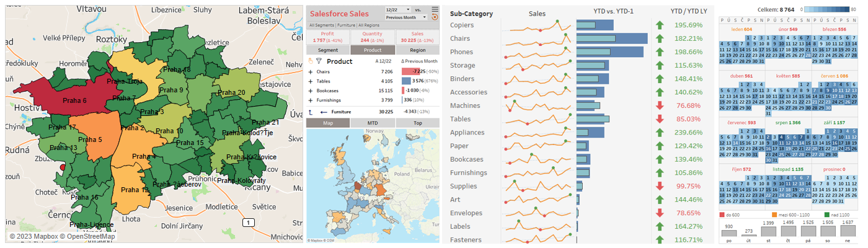
Task: Open the hamburger menu in Salesforce Sales
Action: pyautogui.click(x=435, y=9)
